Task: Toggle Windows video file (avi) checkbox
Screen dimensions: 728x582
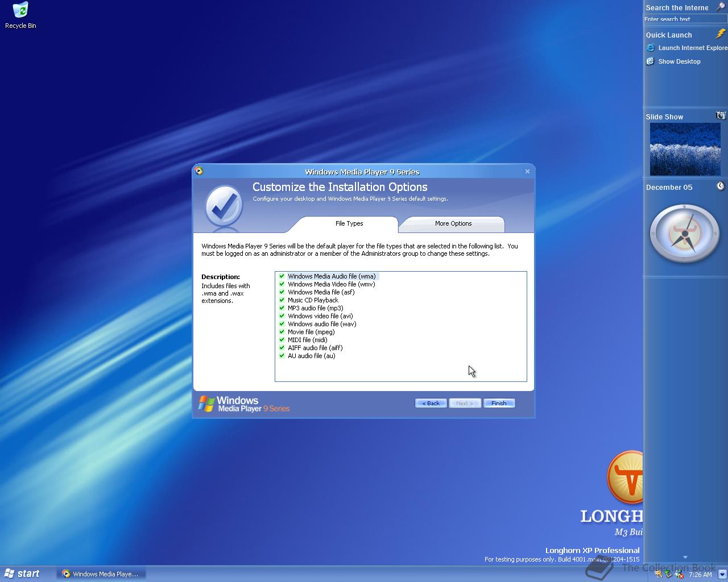Action: point(282,316)
